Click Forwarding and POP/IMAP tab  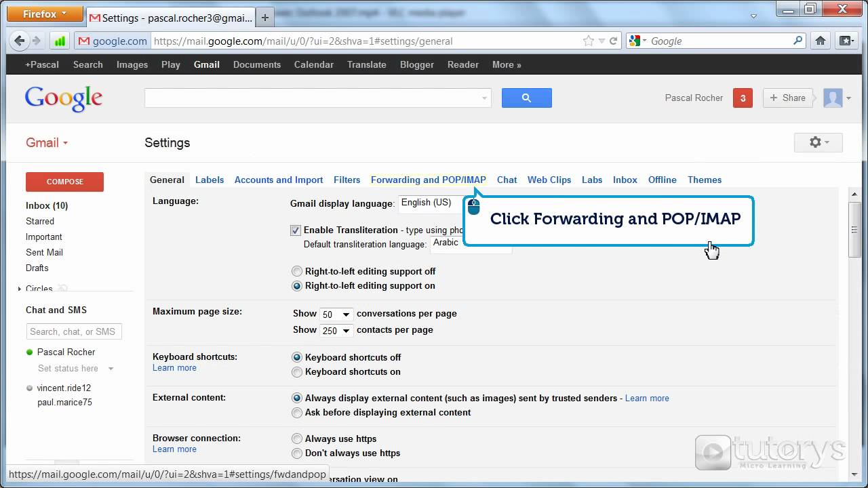[x=429, y=180]
